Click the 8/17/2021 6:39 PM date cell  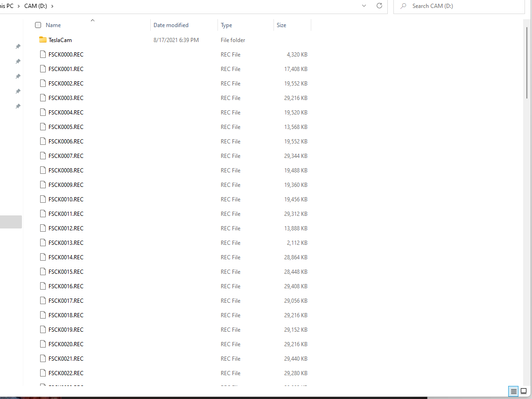click(x=176, y=40)
